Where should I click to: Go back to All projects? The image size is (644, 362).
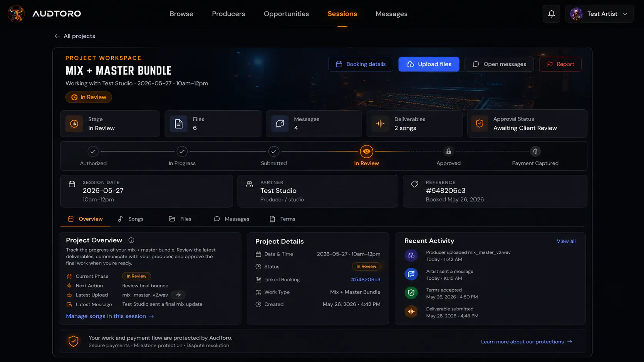click(x=75, y=36)
